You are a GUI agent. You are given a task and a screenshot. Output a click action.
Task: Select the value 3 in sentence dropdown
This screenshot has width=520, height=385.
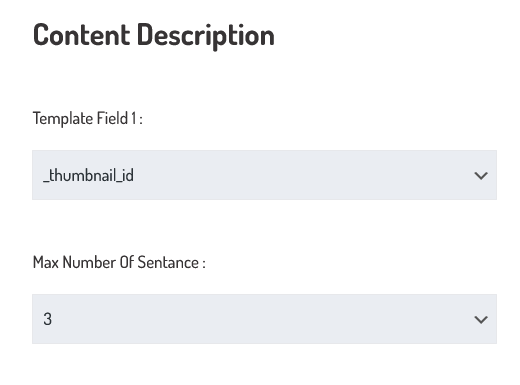[x=47, y=319]
